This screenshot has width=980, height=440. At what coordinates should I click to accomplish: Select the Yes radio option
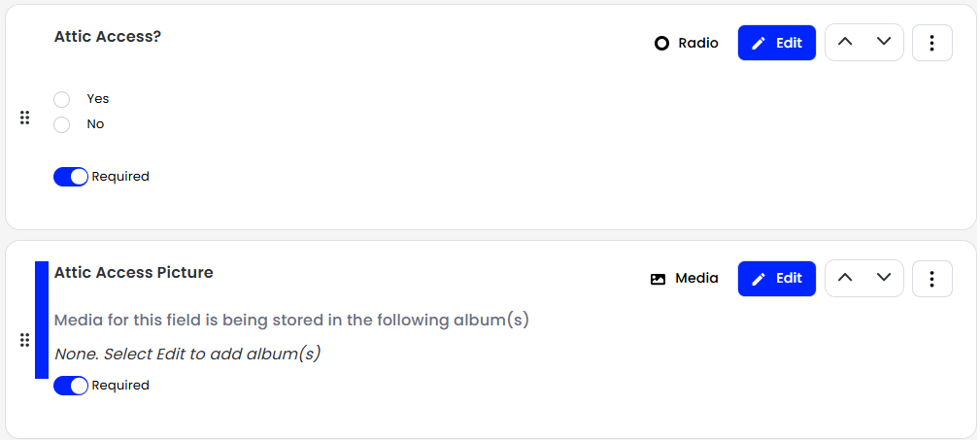click(61, 99)
